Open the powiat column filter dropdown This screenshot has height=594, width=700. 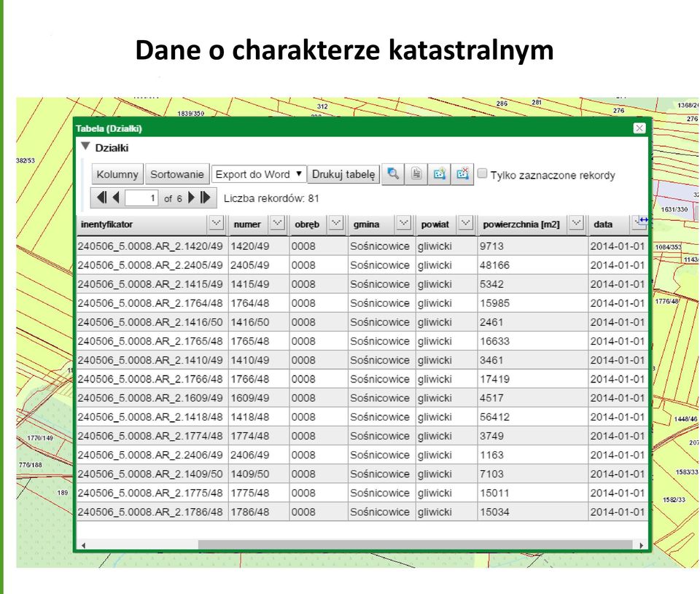tap(466, 223)
